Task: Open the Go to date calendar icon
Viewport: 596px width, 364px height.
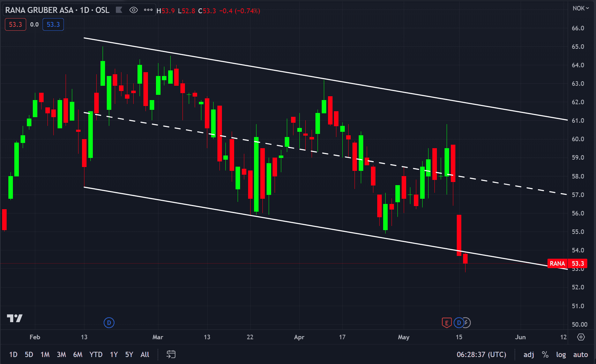Action: click(171, 355)
